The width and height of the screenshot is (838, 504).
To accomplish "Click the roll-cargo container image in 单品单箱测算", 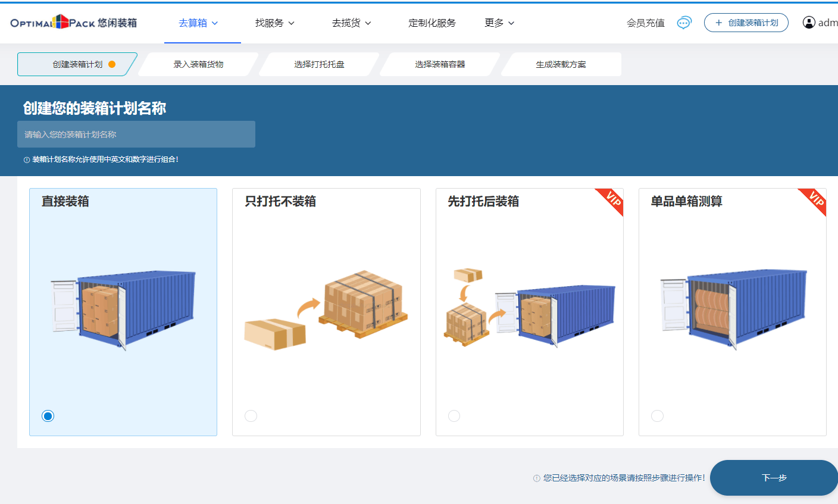I will 733,308.
